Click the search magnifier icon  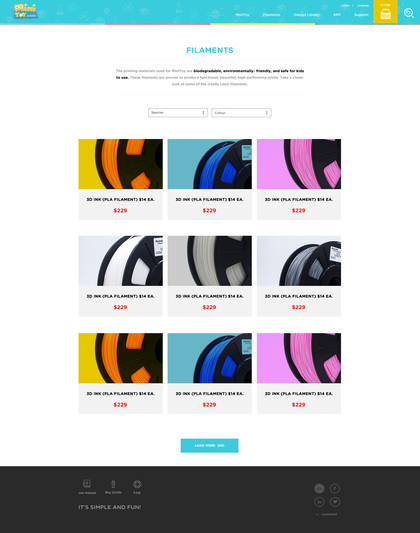(x=409, y=13)
